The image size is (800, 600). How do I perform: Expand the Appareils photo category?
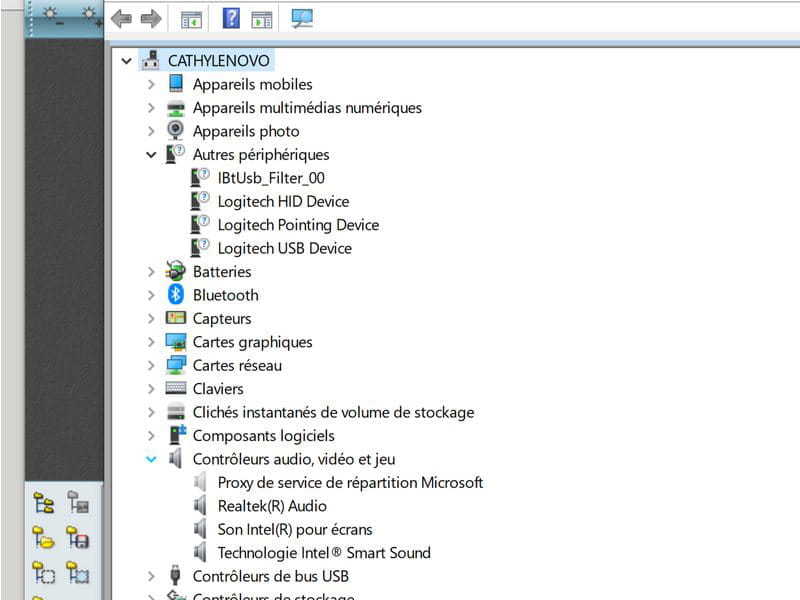[151, 131]
